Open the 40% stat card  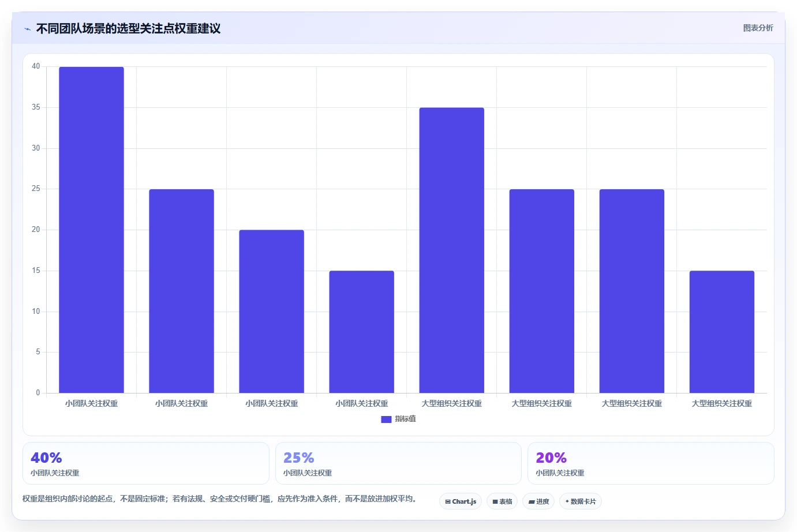click(x=146, y=463)
